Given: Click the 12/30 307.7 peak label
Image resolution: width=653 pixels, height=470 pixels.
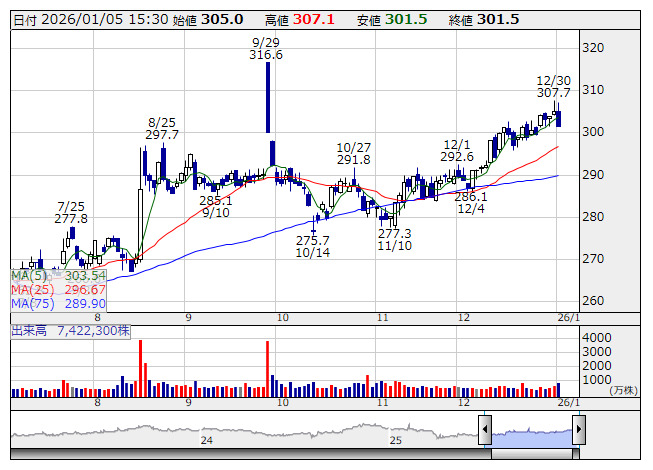Looking at the screenshot, I should tap(553, 87).
